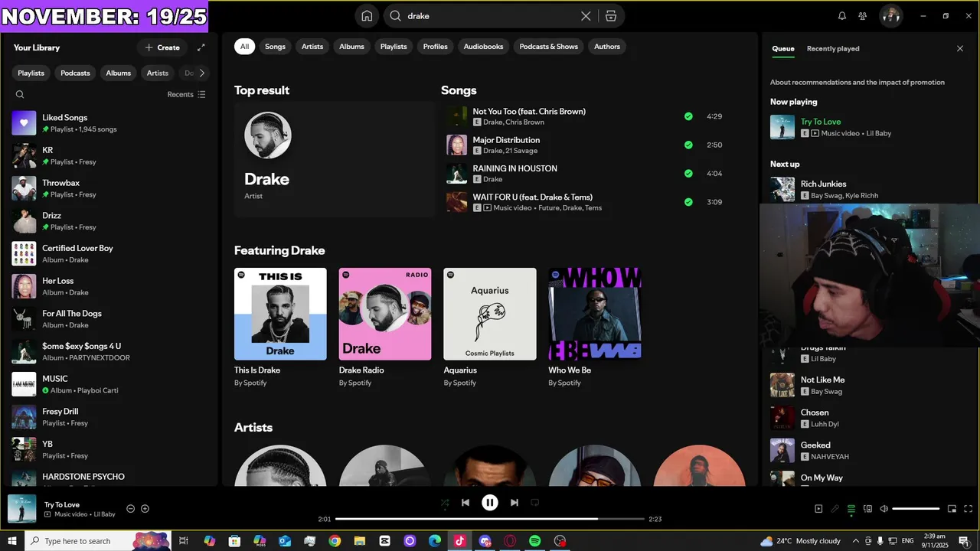Open Windows Start menu

(12, 541)
